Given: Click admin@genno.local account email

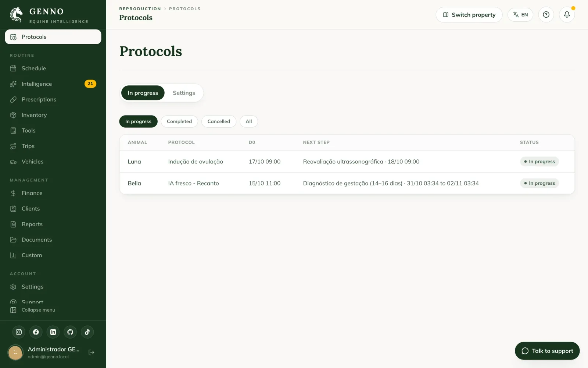Looking at the screenshot, I should click(48, 357).
